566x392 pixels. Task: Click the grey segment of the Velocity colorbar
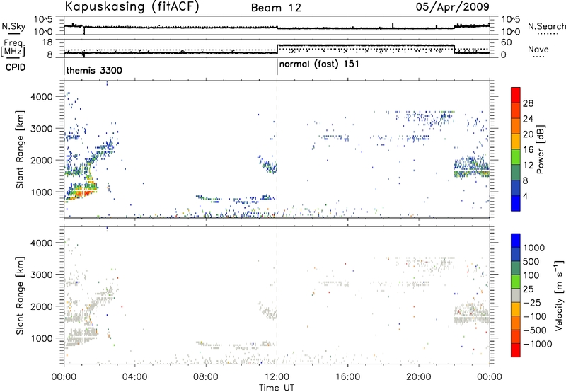click(x=516, y=296)
